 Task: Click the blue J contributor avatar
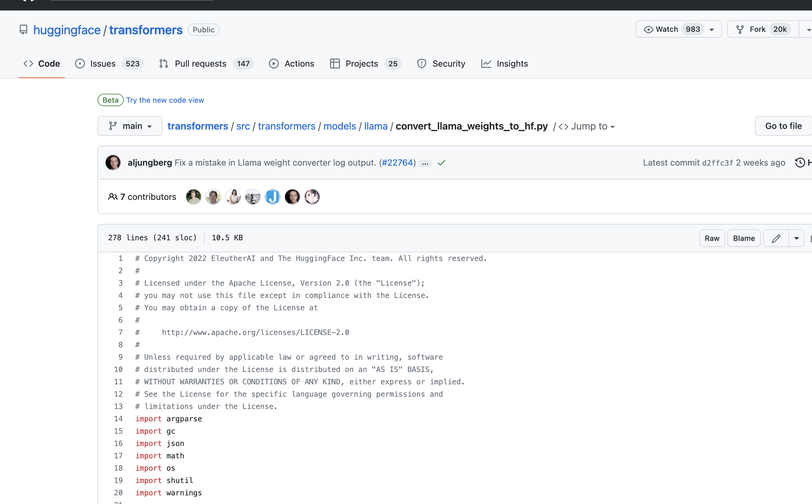coord(273,197)
